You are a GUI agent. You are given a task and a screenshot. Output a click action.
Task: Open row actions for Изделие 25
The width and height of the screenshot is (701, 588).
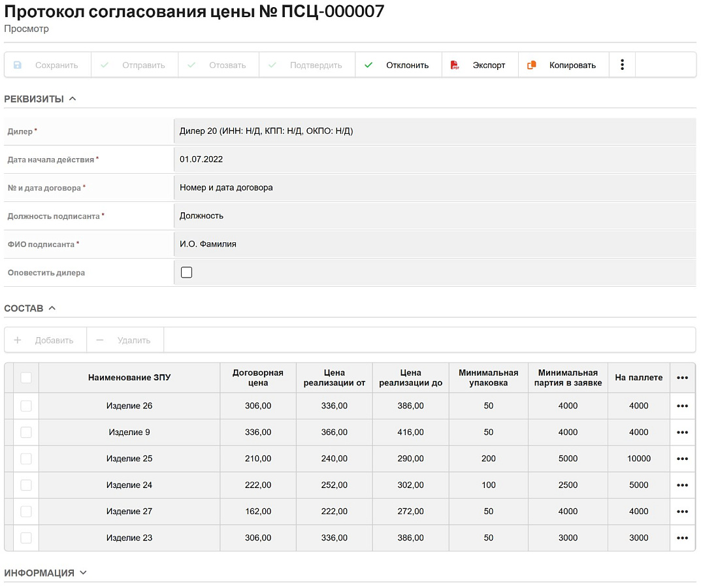click(682, 459)
